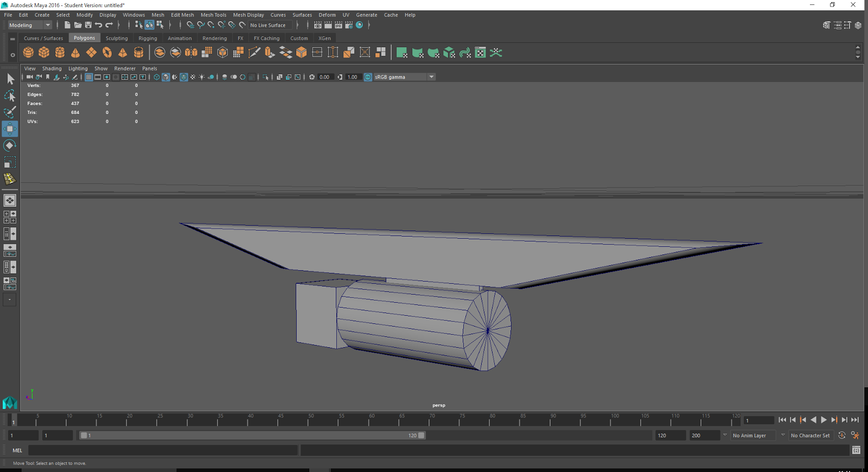Toggle auto keyframe button

842,435
